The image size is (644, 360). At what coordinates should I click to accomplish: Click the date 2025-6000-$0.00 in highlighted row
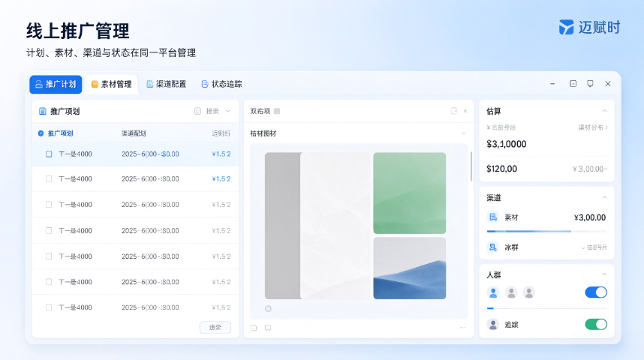click(x=150, y=154)
